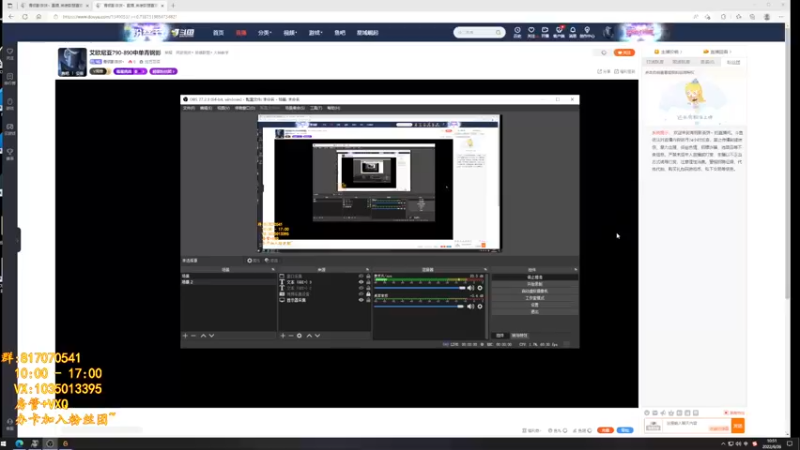
Task: Open first menu 文件 in OBS menu bar
Action: point(189,108)
